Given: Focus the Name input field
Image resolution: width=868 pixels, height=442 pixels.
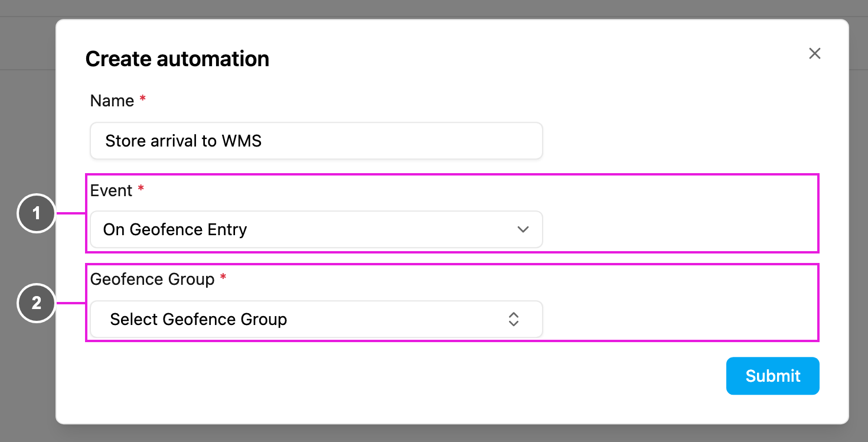Looking at the screenshot, I should pyautogui.click(x=316, y=141).
